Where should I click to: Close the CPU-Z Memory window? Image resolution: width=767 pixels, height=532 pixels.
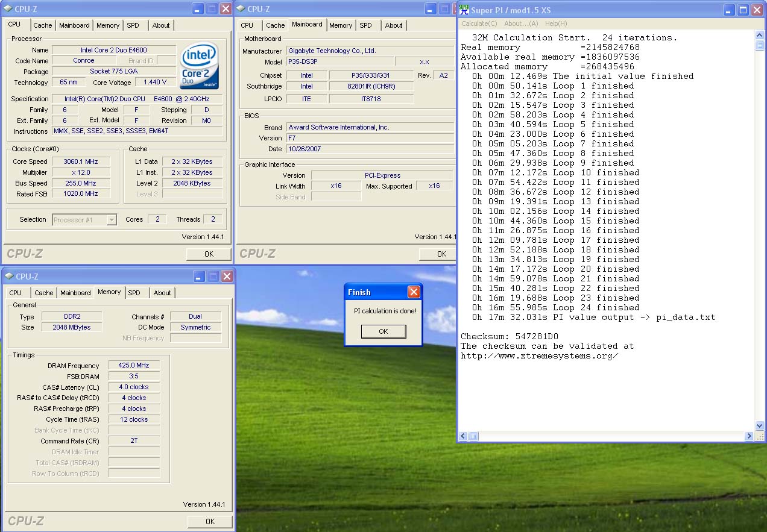[x=227, y=277]
